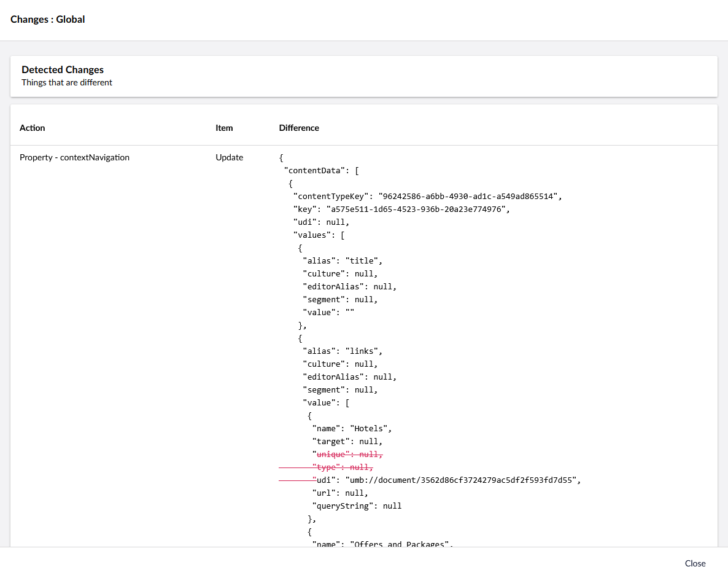Click the queryString null line

click(x=357, y=506)
